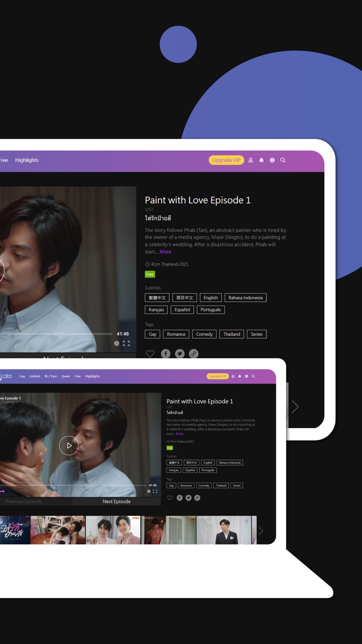
Task: Select Español subtitle in tablet window
Action: click(182, 309)
